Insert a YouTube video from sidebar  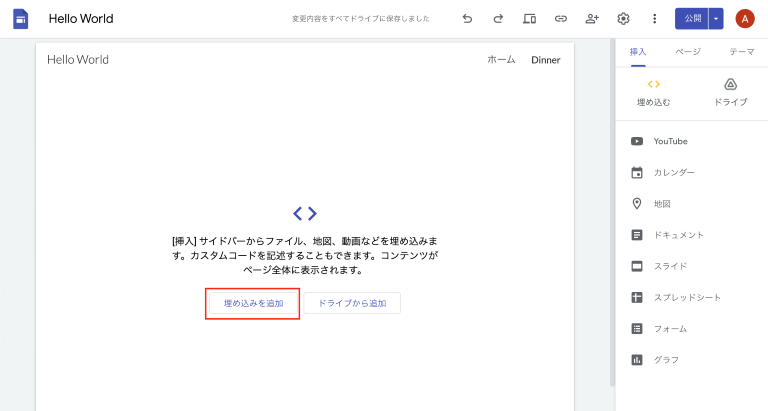pyautogui.click(x=670, y=141)
